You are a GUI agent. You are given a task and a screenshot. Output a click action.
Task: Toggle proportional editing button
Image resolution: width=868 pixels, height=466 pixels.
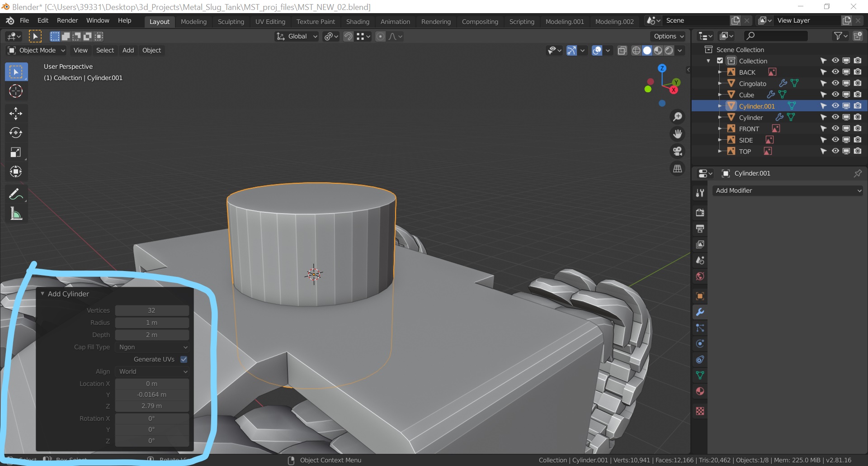(381, 37)
